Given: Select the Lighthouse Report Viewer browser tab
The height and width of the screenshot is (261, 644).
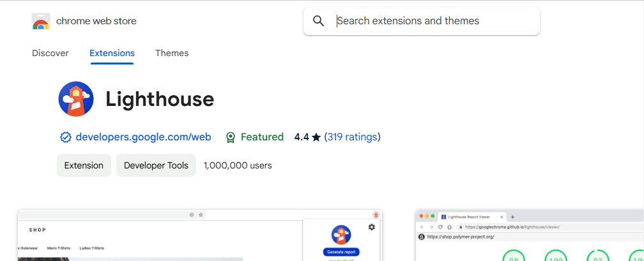Looking at the screenshot, I should (472, 217).
